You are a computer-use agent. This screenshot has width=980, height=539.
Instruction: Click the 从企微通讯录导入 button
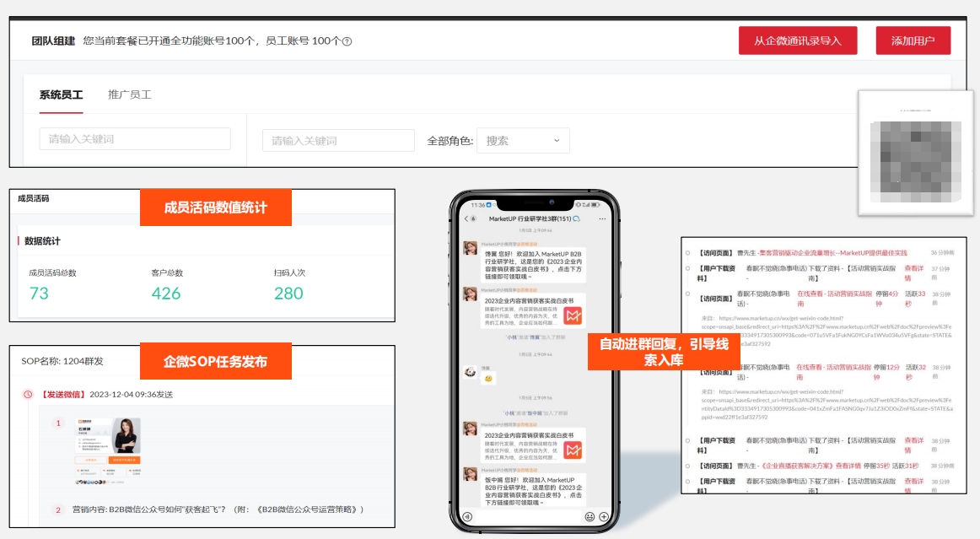coord(798,40)
